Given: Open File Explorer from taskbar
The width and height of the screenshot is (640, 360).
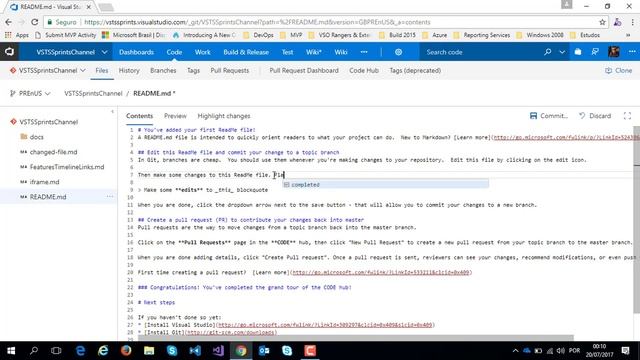Looking at the screenshot, I should click(x=149, y=351).
